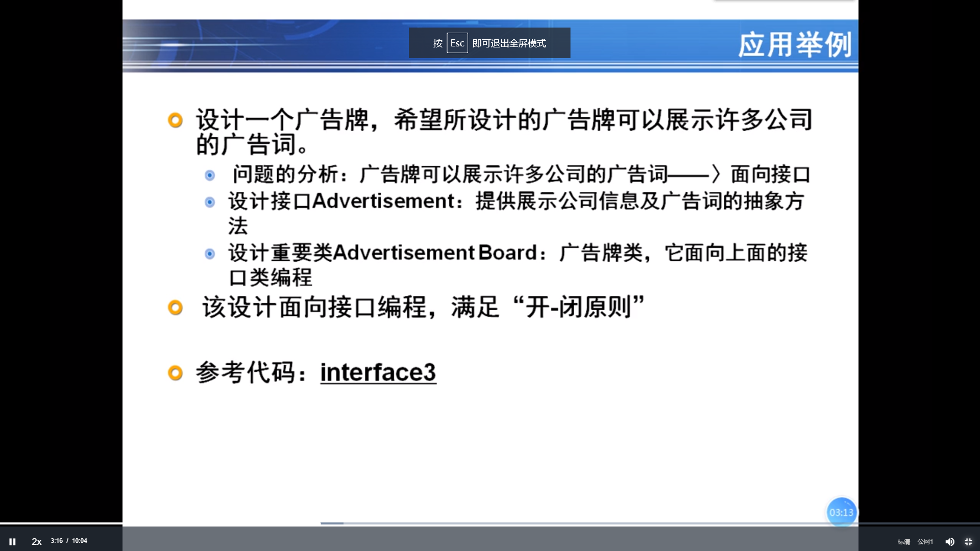Click the Esc key hint box
The height and width of the screenshot is (551, 980).
point(457,43)
